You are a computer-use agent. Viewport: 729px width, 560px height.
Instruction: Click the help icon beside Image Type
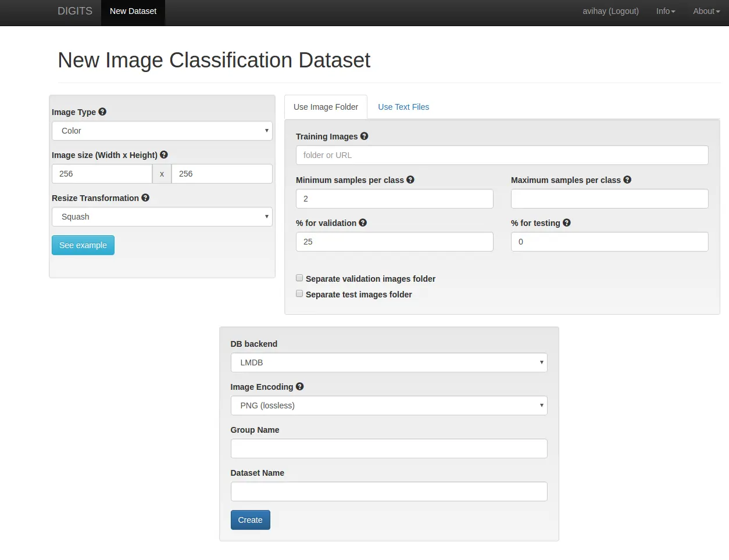(102, 112)
